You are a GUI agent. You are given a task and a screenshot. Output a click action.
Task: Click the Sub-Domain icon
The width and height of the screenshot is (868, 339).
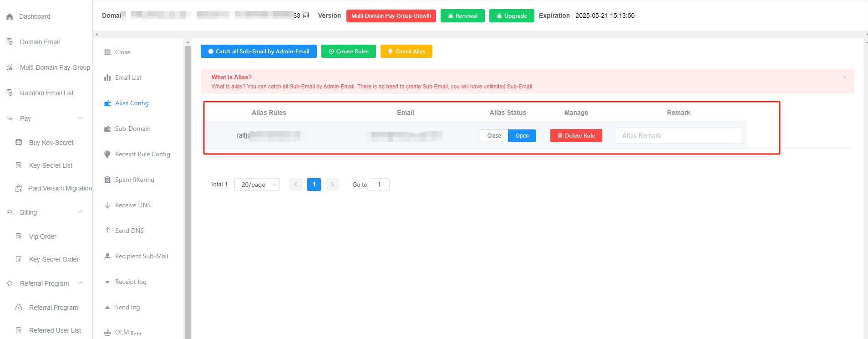coord(107,128)
